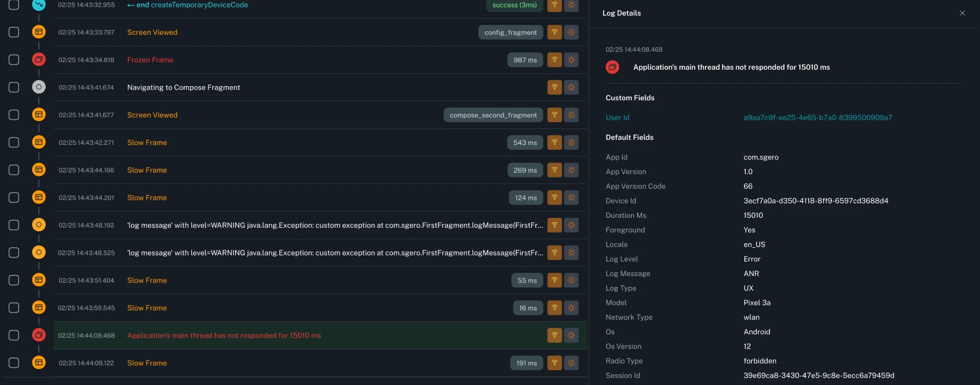Click the User Id field label
This screenshot has height=385, width=980.
(x=617, y=118)
